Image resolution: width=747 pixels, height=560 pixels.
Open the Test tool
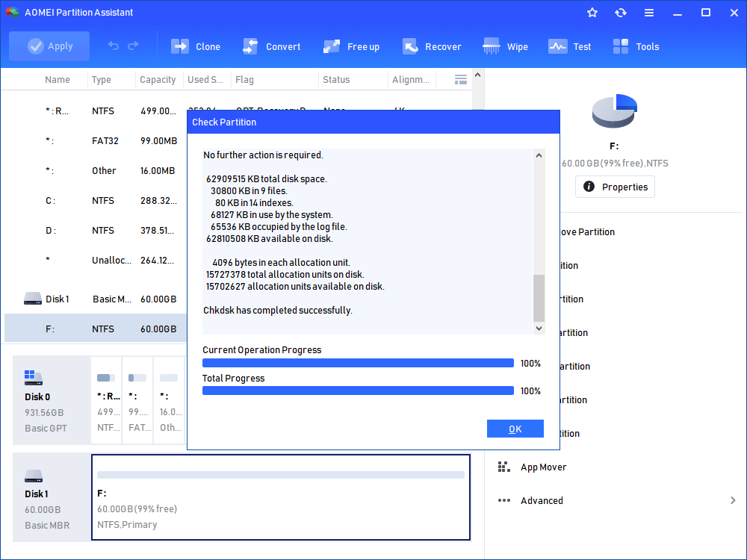point(570,46)
